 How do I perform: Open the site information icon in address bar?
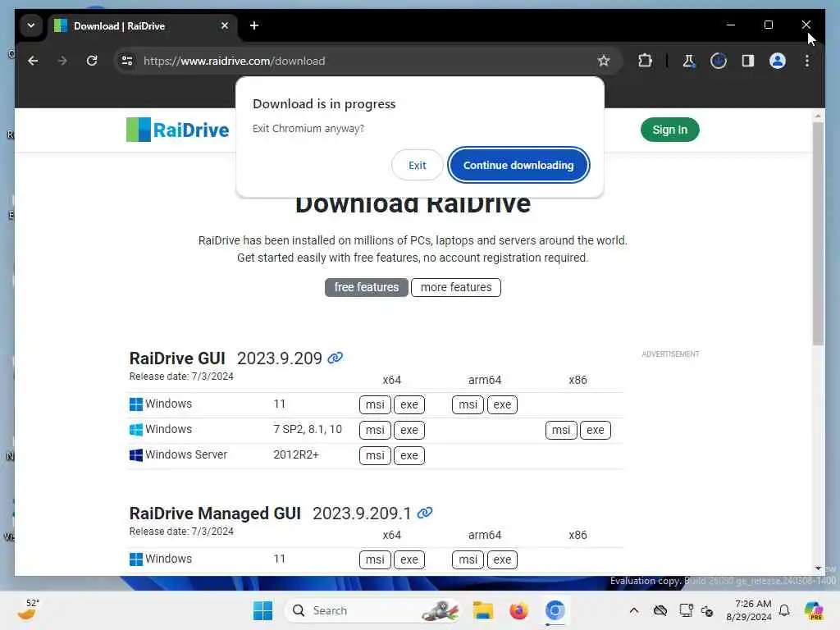(127, 61)
